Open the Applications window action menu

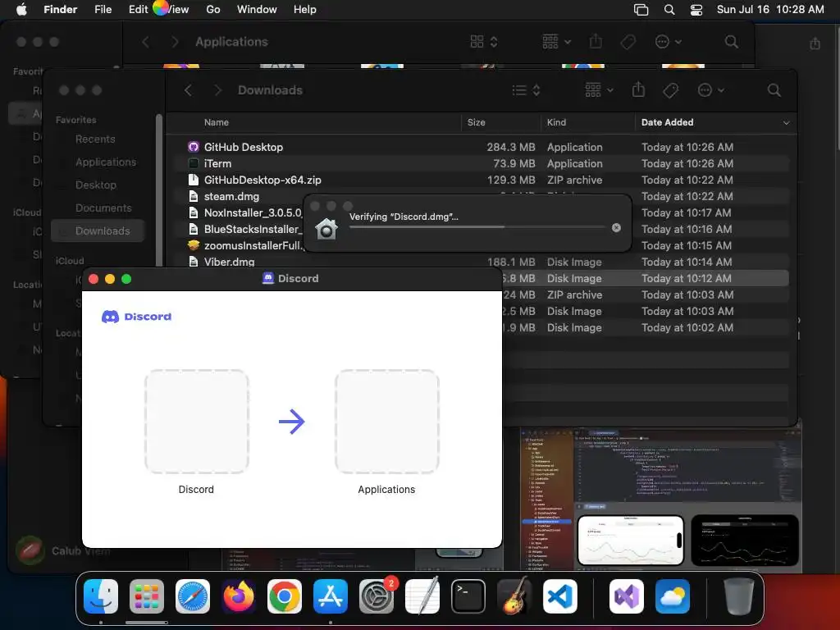point(668,41)
